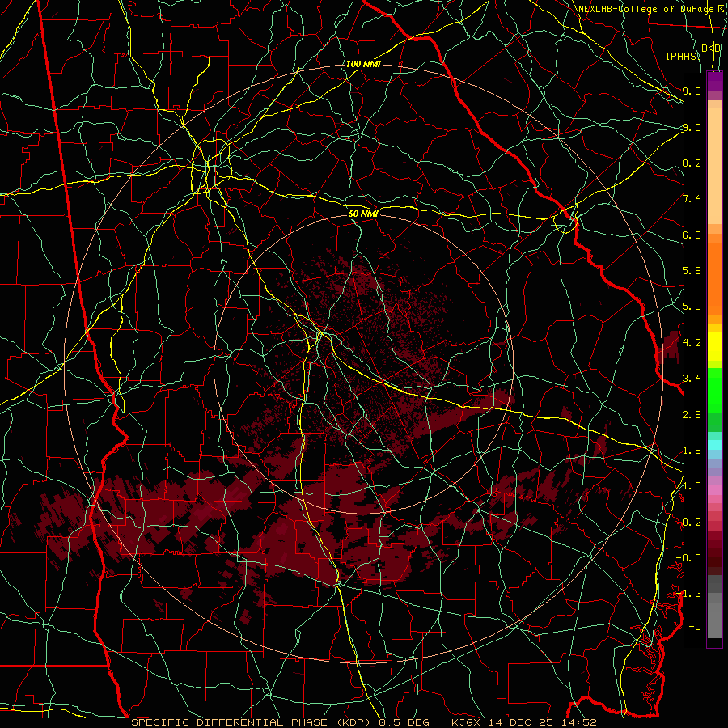Click the "50 NMI" range ring label
Viewport: 728px width, 728px height.
[x=363, y=214]
